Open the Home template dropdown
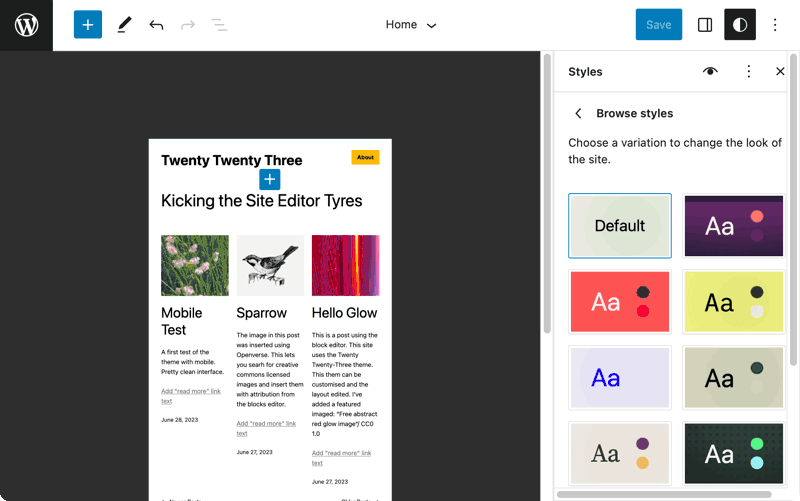The image size is (800, 501). pos(411,24)
